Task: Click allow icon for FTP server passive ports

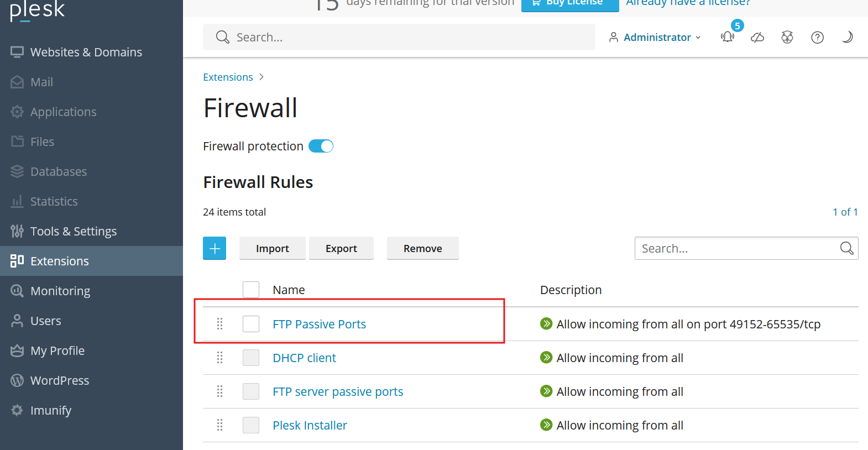Action: point(546,391)
